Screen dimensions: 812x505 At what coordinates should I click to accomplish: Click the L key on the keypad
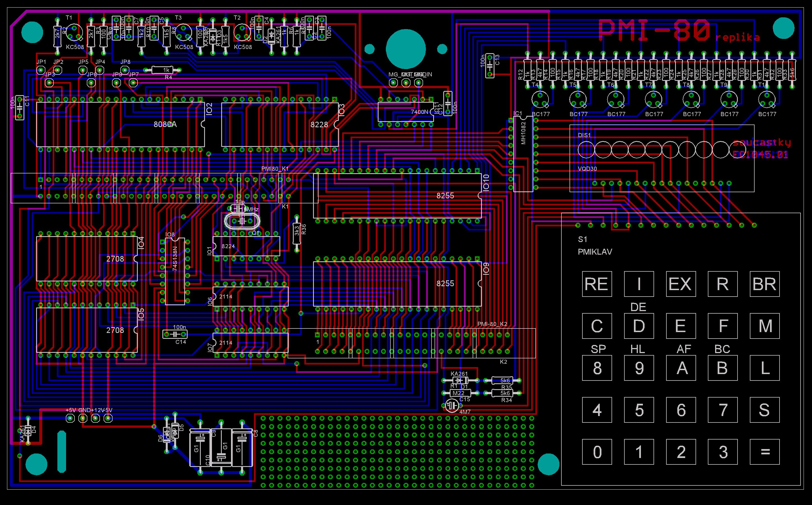(765, 368)
